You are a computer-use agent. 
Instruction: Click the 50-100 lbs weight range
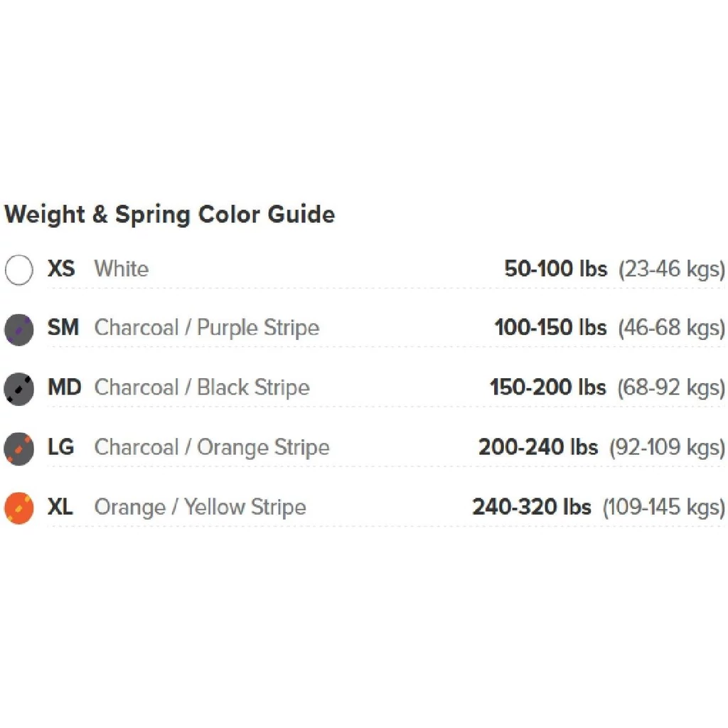point(555,269)
